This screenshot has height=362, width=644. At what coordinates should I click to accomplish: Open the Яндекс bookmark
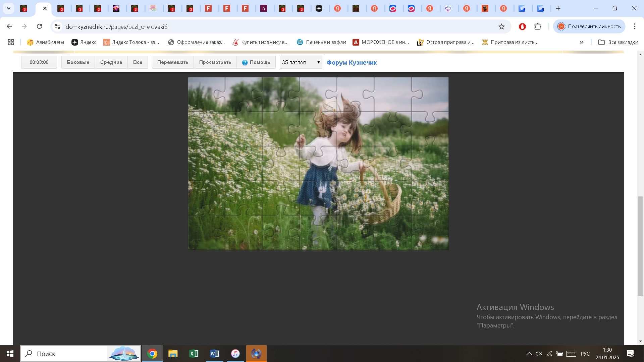coord(84,42)
